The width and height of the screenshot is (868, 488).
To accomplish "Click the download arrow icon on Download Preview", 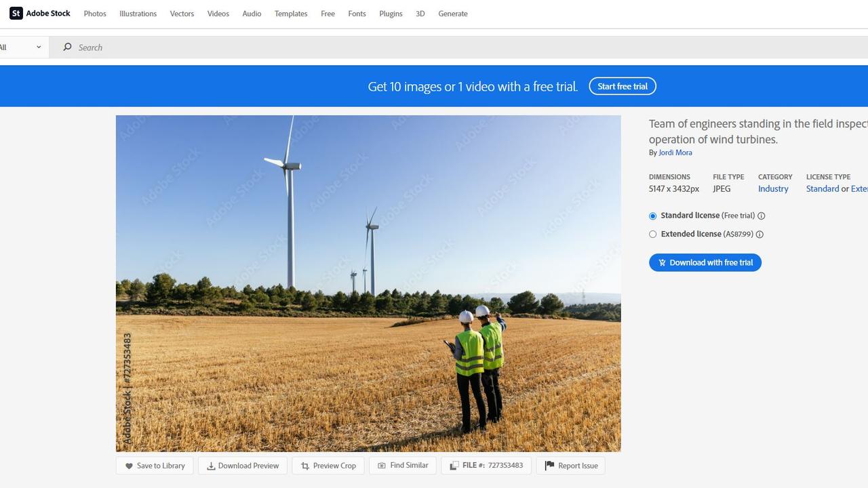I will pos(211,466).
